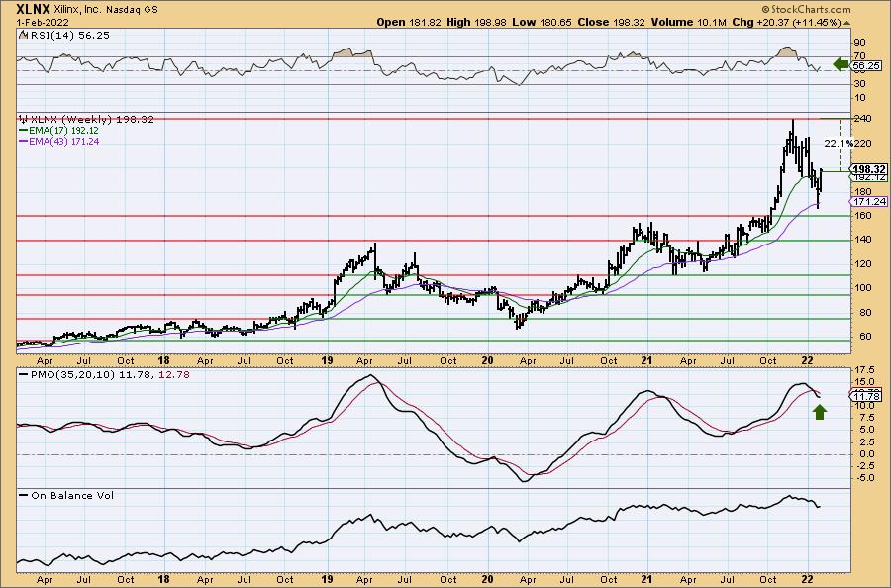This screenshot has width=891, height=588.
Task: Click the 1-Feb-2022 chart date
Action: coord(43,22)
